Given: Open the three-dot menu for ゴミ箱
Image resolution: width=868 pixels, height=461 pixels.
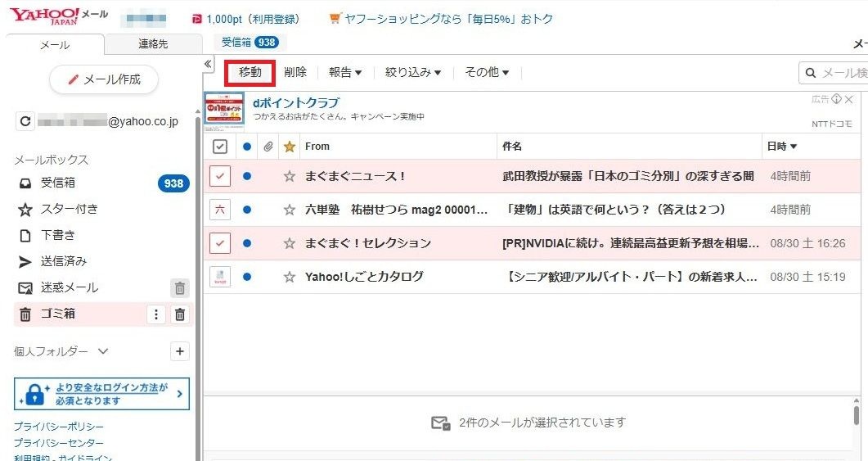Looking at the screenshot, I should tap(156, 314).
